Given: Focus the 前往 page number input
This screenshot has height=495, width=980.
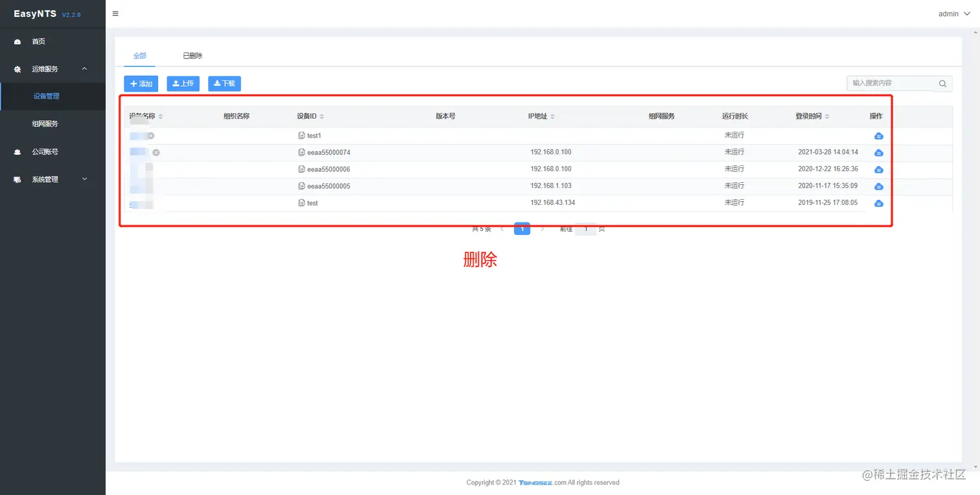Looking at the screenshot, I should coord(586,228).
